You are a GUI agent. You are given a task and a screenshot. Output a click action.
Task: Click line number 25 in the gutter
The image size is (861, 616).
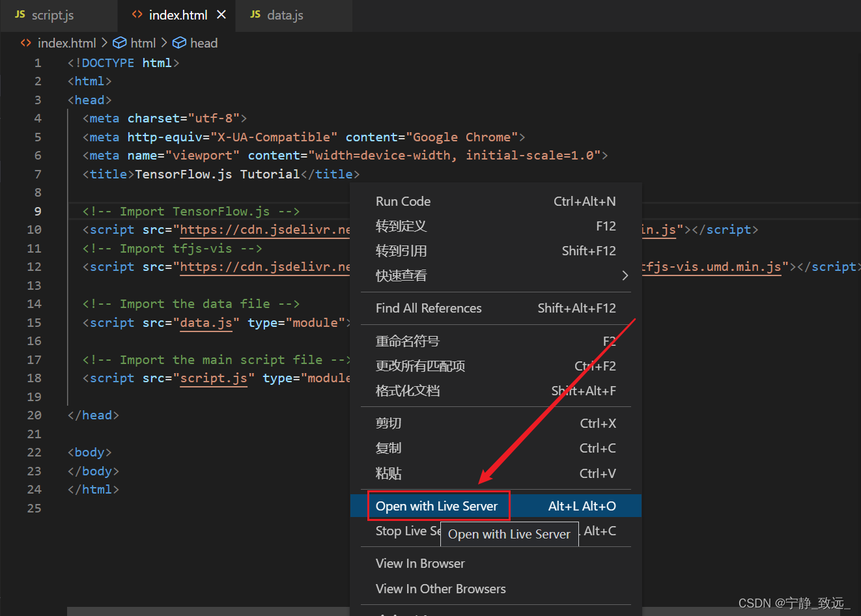pyautogui.click(x=35, y=508)
